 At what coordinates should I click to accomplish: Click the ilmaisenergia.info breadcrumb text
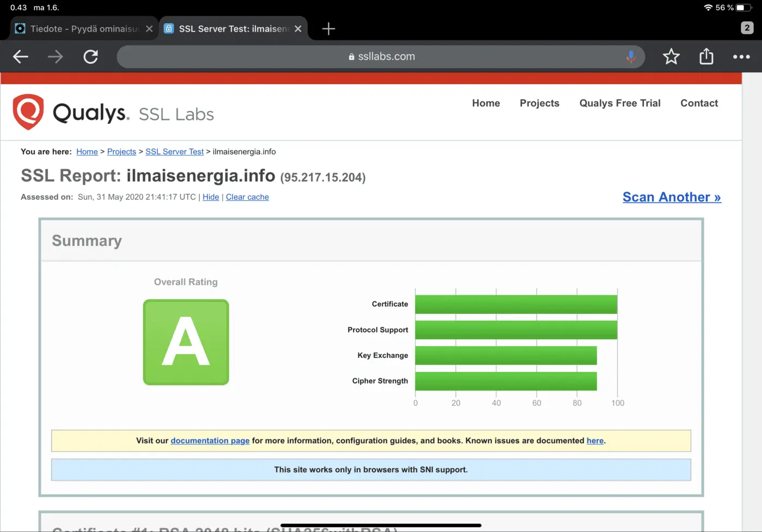tap(244, 152)
